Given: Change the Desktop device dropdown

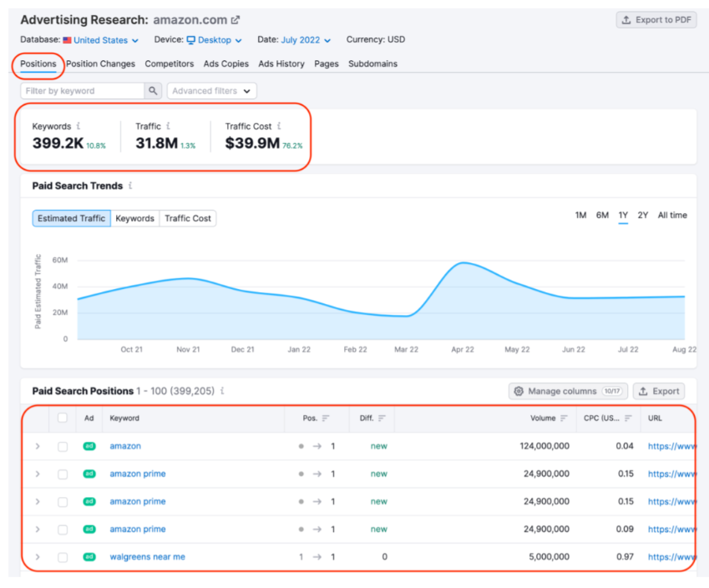Looking at the screenshot, I should 215,40.
